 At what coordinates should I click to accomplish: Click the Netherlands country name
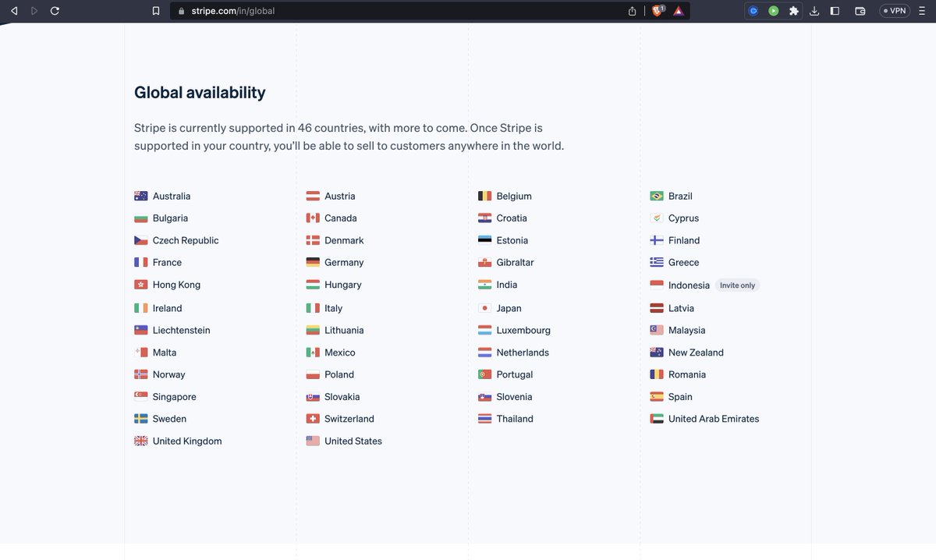[x=523, y=353]
